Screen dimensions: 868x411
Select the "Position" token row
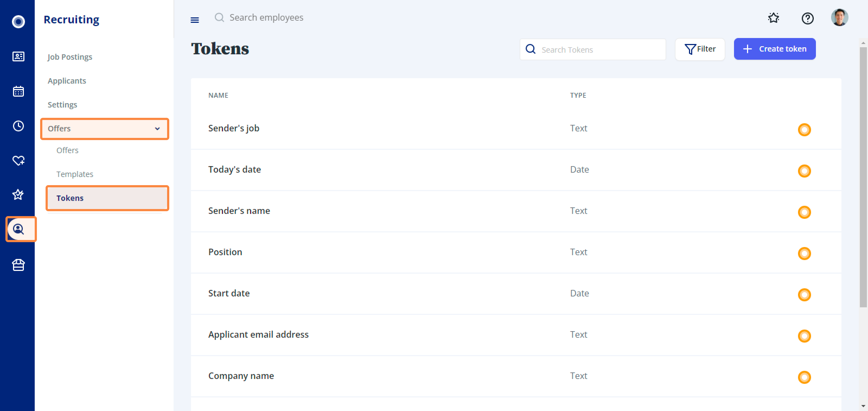(516, 252)
